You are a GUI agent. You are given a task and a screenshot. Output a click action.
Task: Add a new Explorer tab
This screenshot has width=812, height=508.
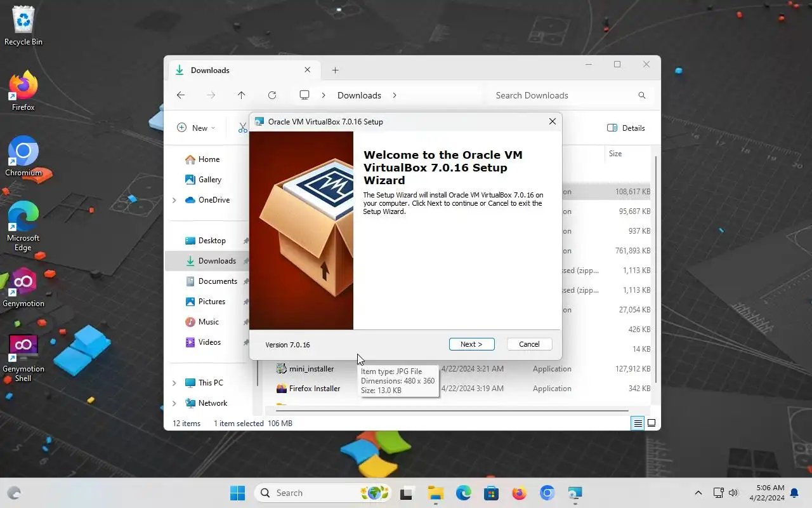click(335, 70)
